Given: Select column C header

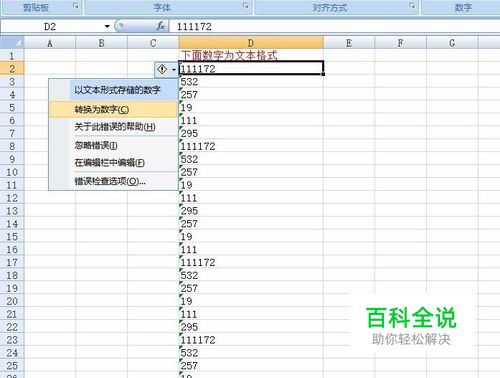Looking at the screenshot, I should click(153, 43).
